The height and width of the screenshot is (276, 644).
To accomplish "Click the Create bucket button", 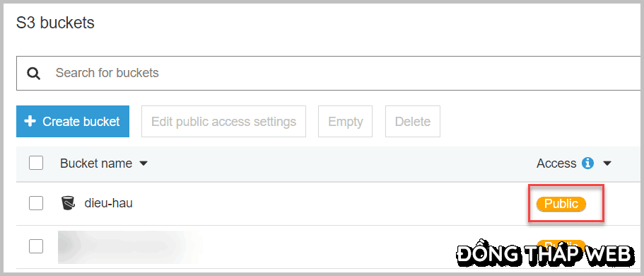I will tap(73, 121).
